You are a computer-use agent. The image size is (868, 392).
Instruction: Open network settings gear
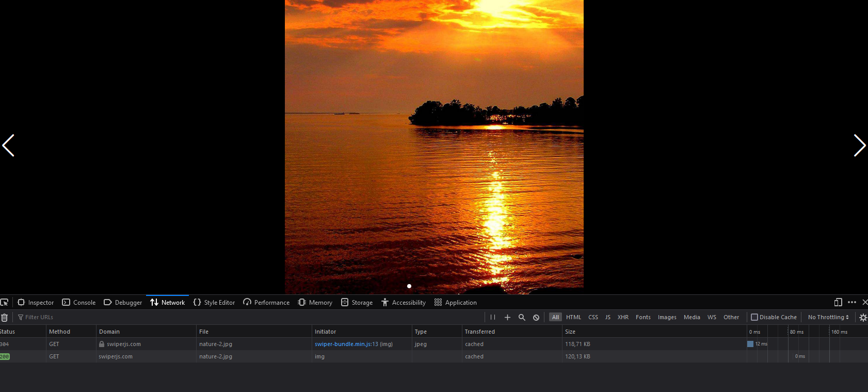click(x=863, y=318)
